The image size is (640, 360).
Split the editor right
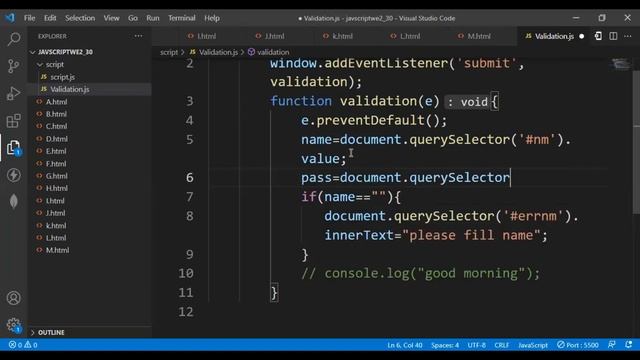coord(613,36)
